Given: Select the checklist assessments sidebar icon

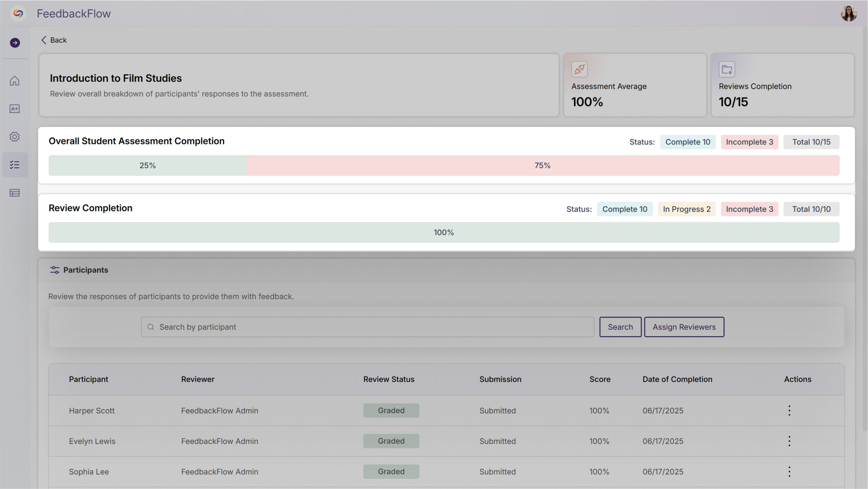Looking at the screenshot, I should 15,165.
